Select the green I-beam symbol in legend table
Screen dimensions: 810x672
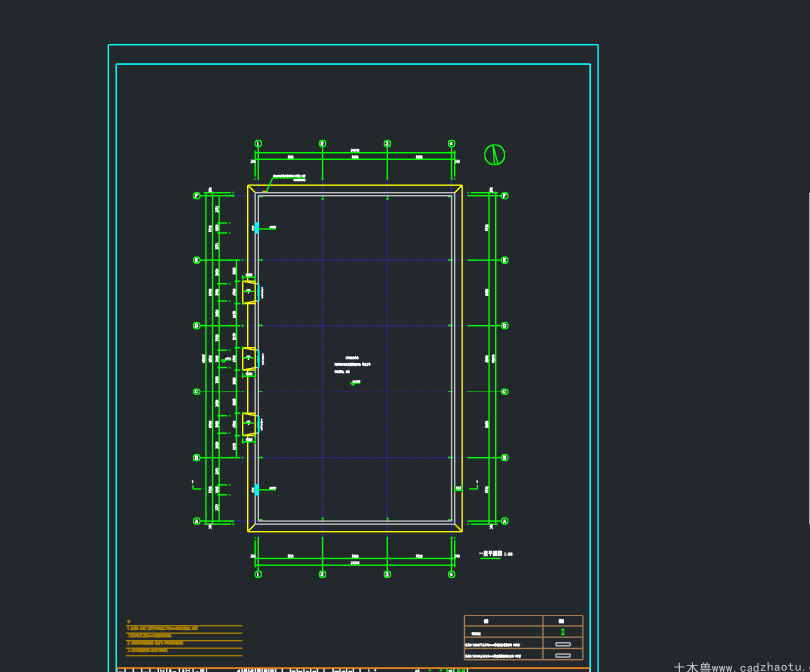562,632
